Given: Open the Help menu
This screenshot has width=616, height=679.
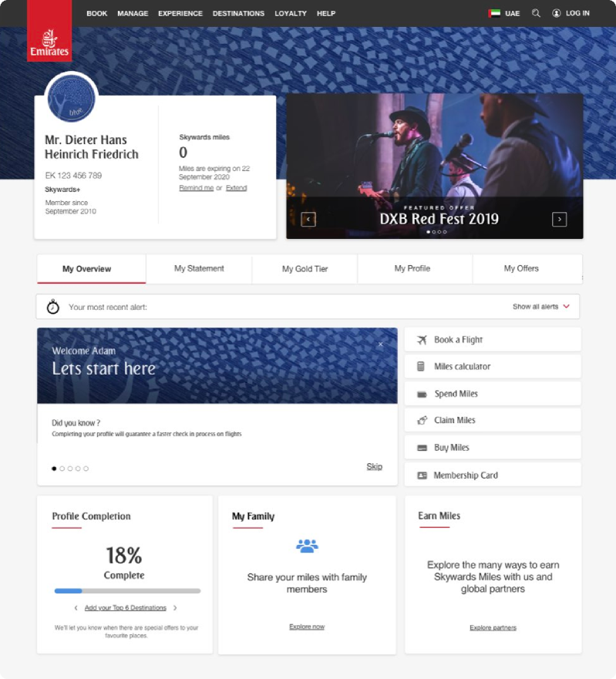Looking at the screenshot, I should coord(326,13).
